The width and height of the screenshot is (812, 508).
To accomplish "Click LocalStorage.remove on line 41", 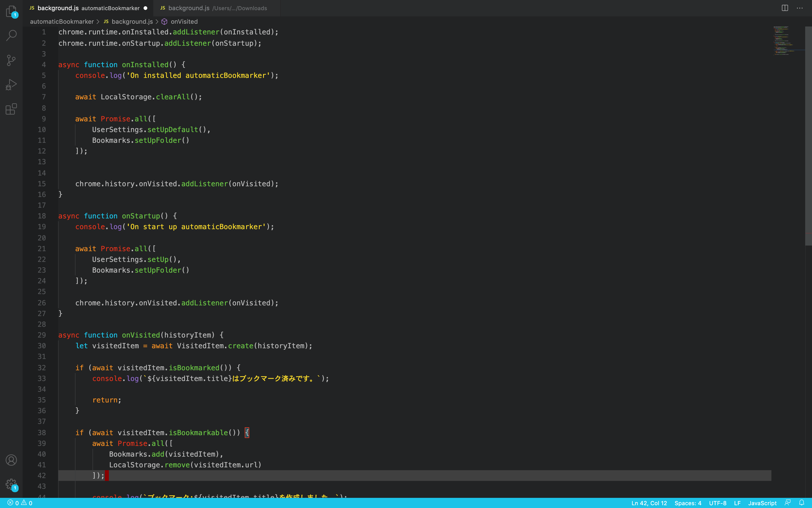I will point(150,465).
